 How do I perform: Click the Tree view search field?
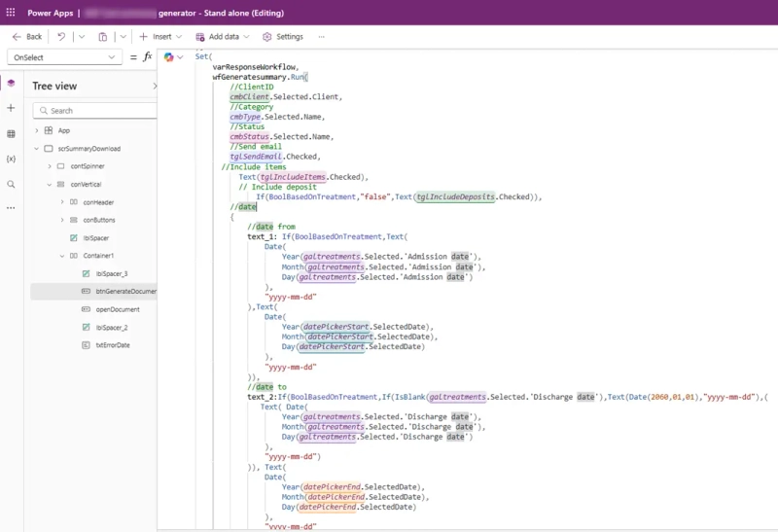pyautogui.click(x=94, y=111)
